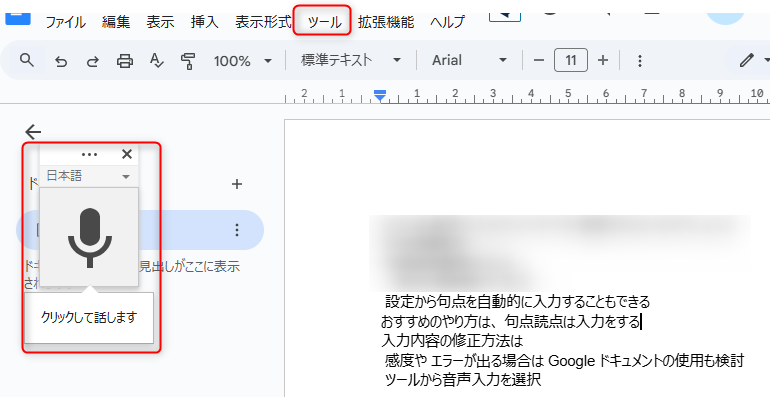
Task: Click the print icon
Action: (125, 61)
